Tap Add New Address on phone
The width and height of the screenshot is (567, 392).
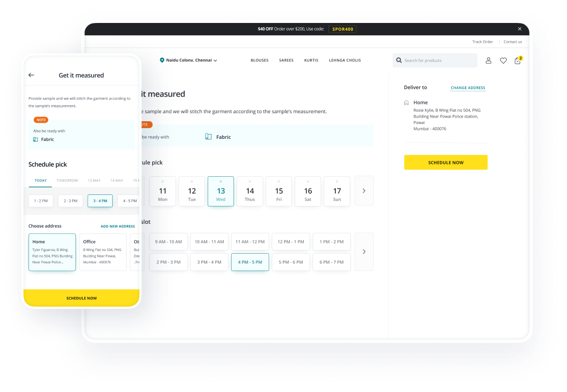click(x=117, y=226)
